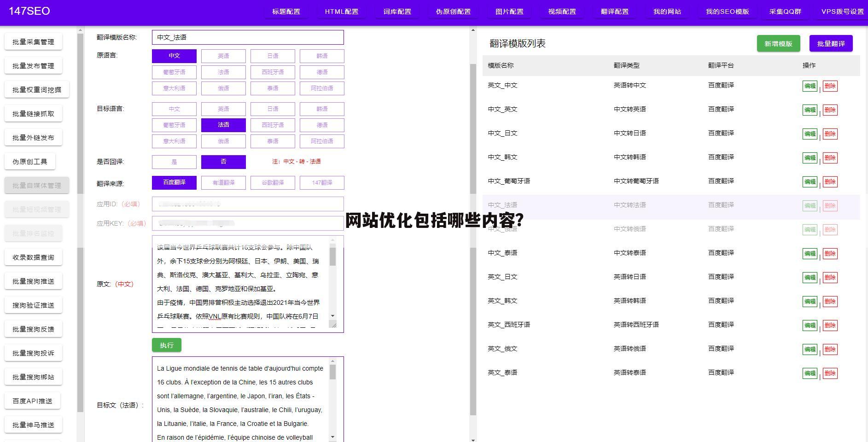This screenshot has width=868, height=442.
Task: Open 批量采集管理 in sidebar
Action: pos(33,42)
